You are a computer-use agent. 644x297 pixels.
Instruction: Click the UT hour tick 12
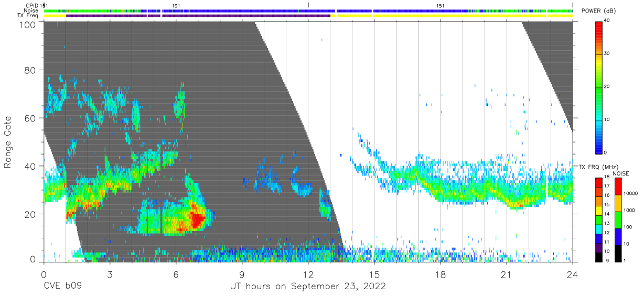click(x=308, y=274)
